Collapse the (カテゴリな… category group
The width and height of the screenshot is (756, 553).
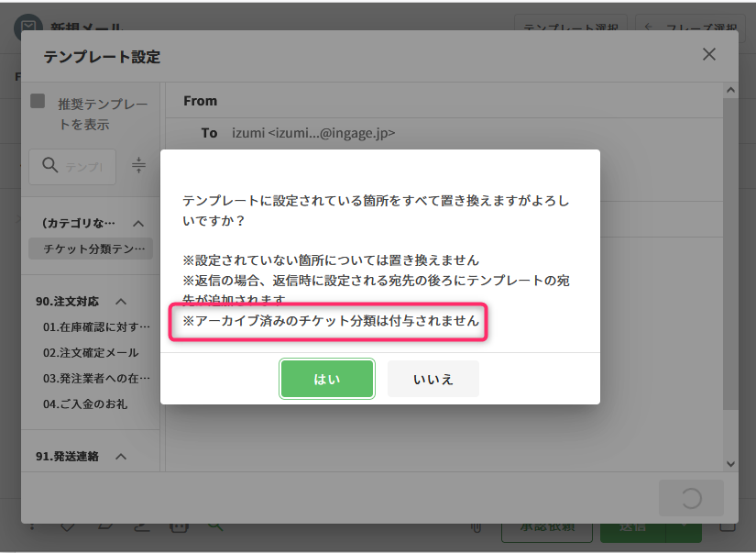coord(138,223)
